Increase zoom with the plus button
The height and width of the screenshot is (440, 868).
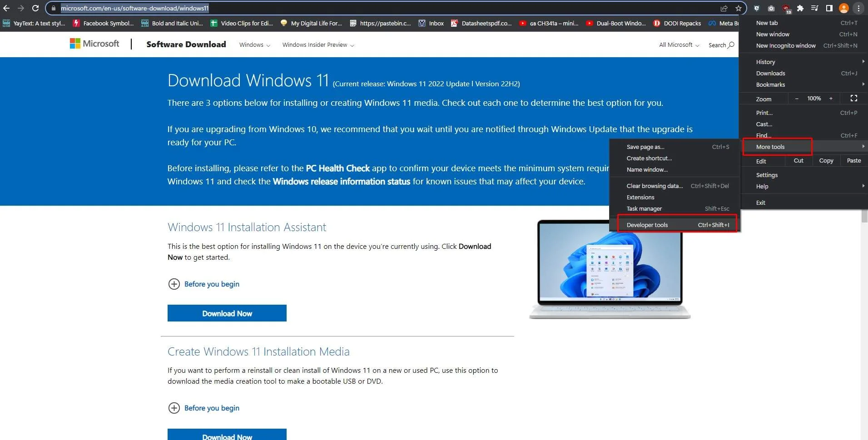click(x=831, y=99)
